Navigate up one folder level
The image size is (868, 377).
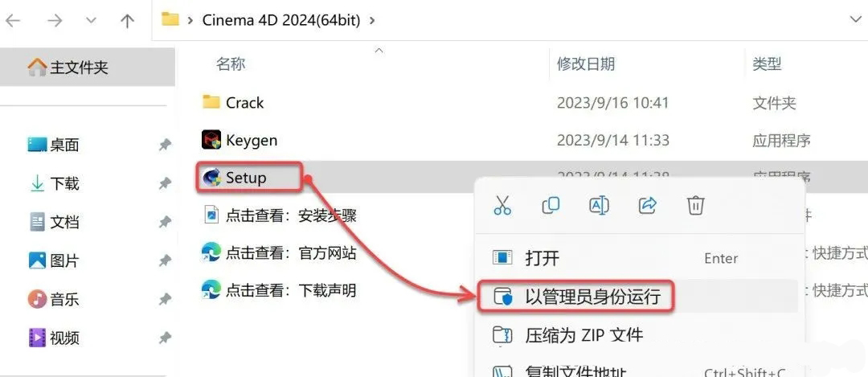(x=127, y=21)
